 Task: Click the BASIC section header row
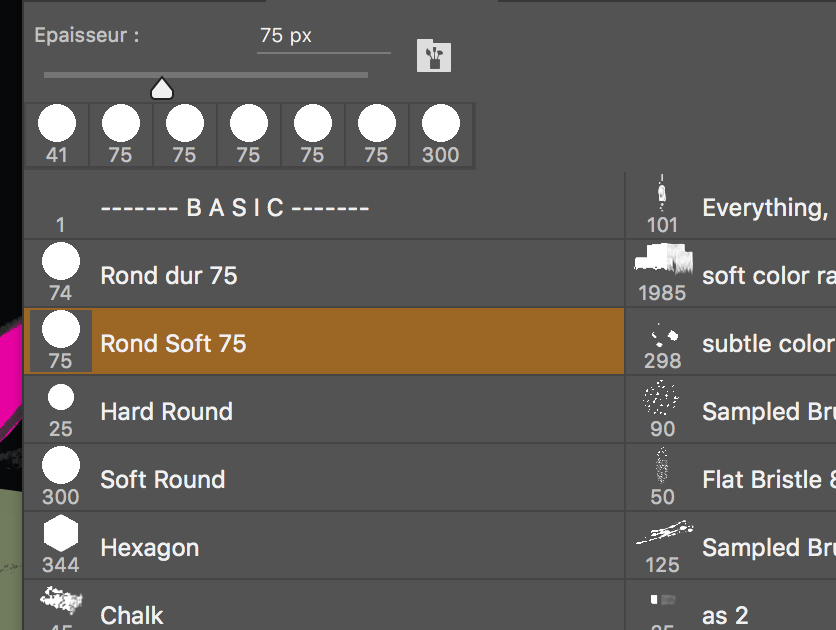pyautogui.click(x=235, y=207)
